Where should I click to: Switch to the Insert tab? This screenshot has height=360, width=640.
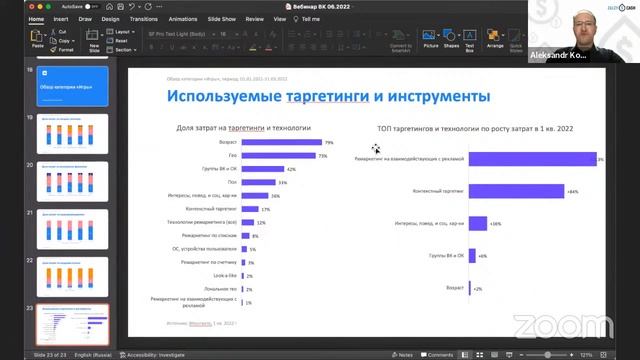[61, 19]
